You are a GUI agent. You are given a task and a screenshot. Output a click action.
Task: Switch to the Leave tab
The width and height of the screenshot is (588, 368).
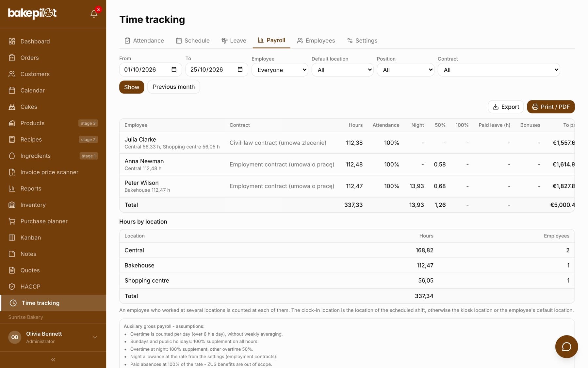tap(234, 41)
